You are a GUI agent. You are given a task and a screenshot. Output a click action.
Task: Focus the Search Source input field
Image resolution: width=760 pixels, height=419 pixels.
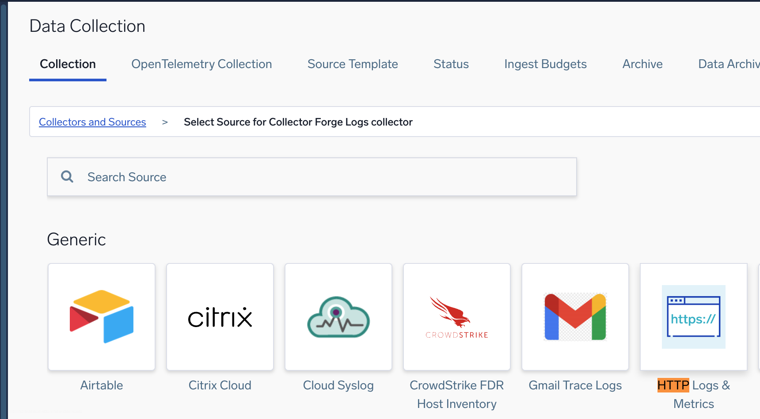click(x=312, y=177)
